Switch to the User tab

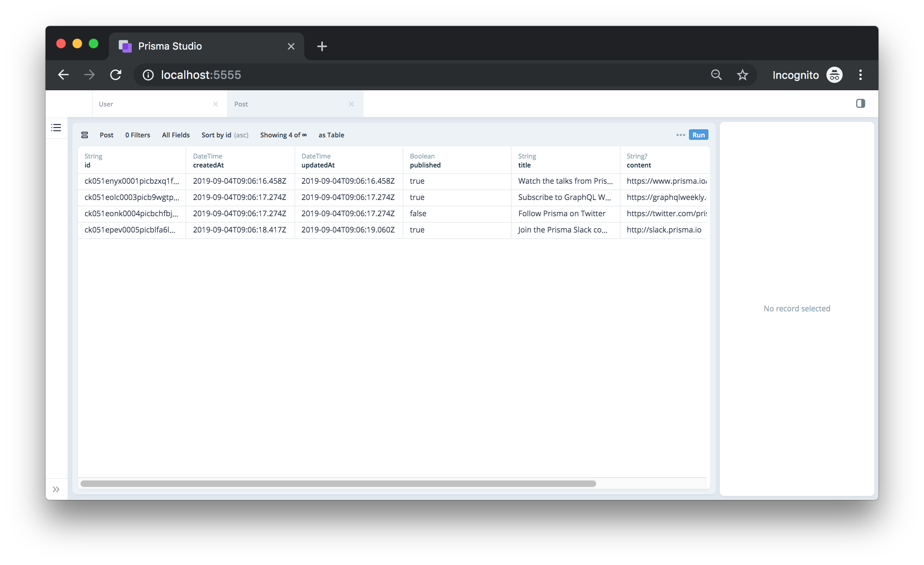click(150, 104)
